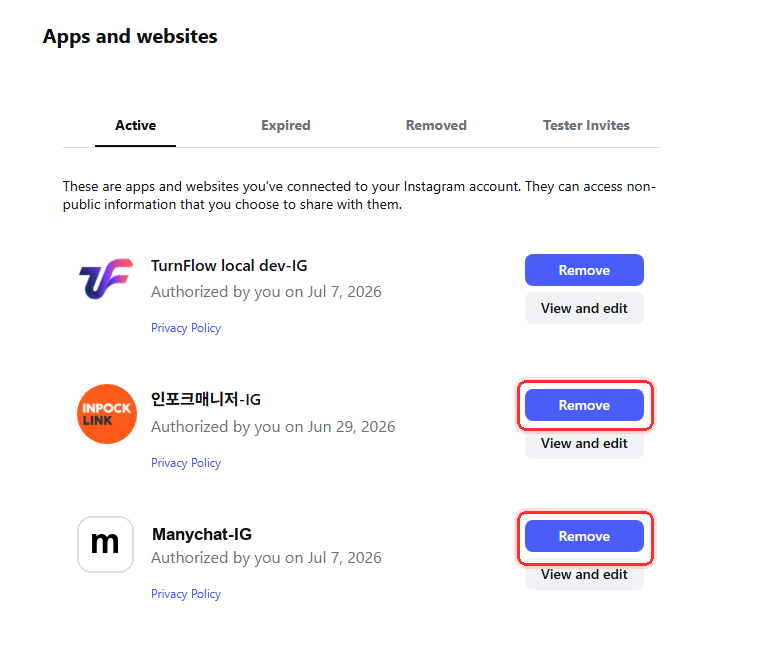Select the Active tab
Screen dimensions: 769x650
coord(135,126)
